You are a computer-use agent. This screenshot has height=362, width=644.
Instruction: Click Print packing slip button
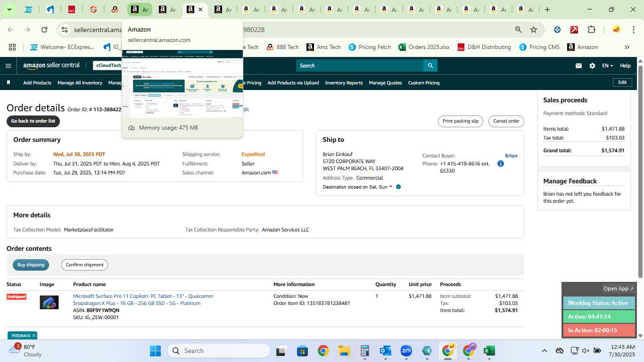461,121
